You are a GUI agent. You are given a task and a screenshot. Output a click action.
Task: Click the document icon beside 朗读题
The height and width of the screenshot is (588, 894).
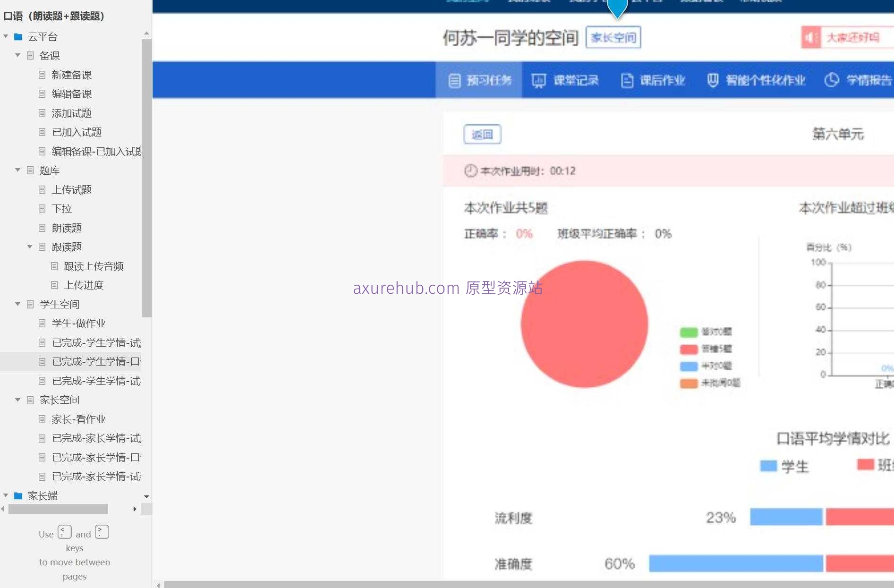tap(43, 228)
